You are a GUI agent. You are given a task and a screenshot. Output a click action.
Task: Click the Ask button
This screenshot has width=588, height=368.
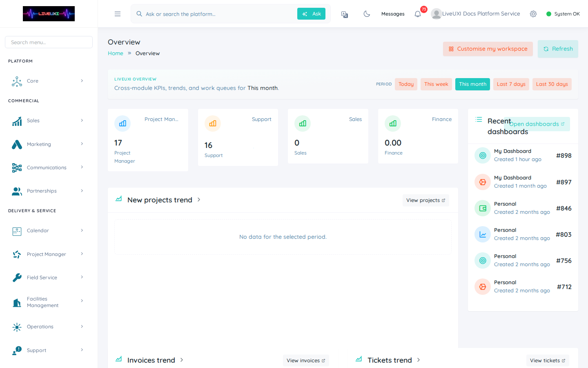click(311, 14)
